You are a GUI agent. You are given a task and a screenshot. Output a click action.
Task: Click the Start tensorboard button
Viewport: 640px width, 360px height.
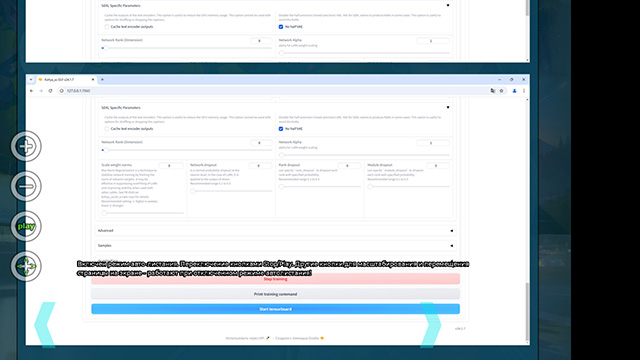point(276,309)
